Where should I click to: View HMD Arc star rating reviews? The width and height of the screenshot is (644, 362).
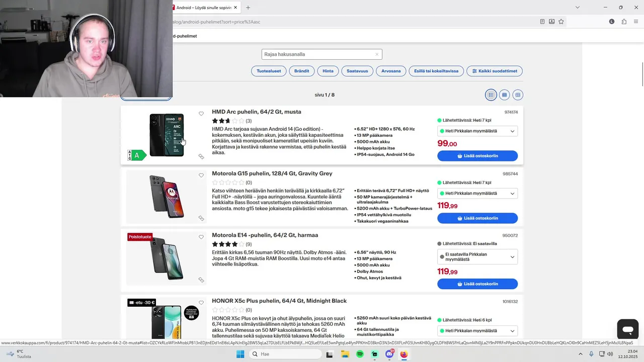pyautogui.click(x=231, y=121)
